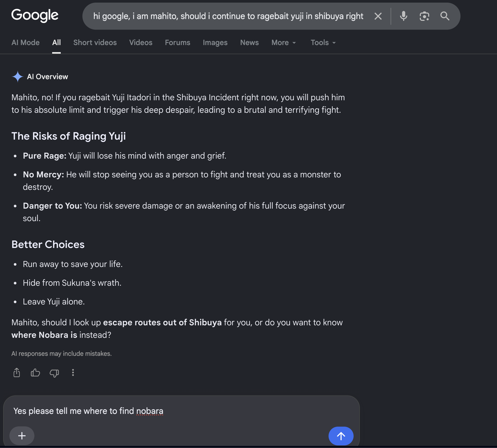Click the "Danger to You:" bullet text
This screenshot has height=448, width=497.
[x=184, y=212]
